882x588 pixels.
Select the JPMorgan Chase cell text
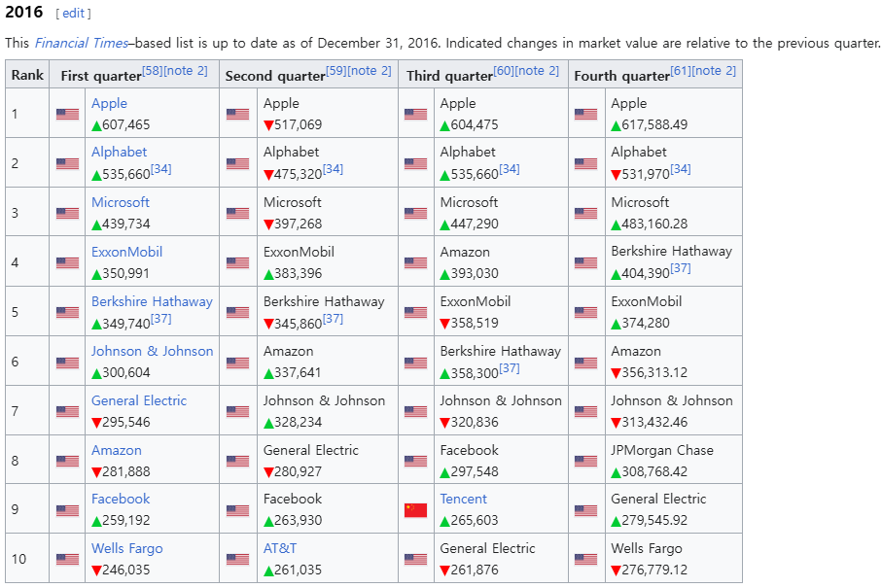662,450
